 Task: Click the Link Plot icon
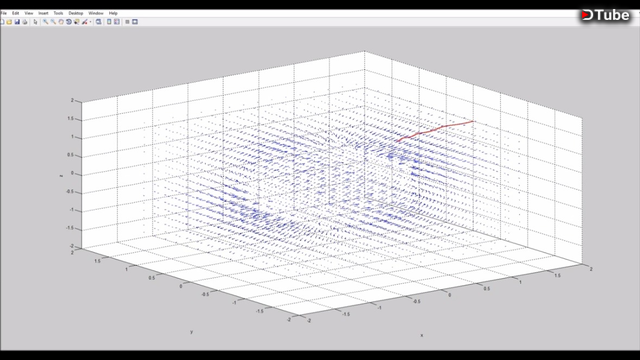click(x=98, y=22)
